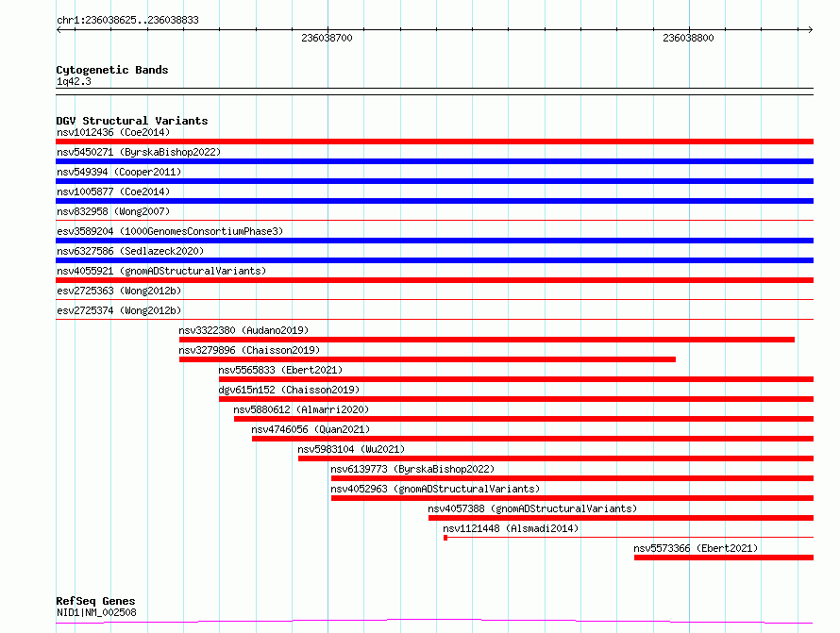Select the blue nsv549394 variant bar
The image size is (840, 633).
pos(434,181)
